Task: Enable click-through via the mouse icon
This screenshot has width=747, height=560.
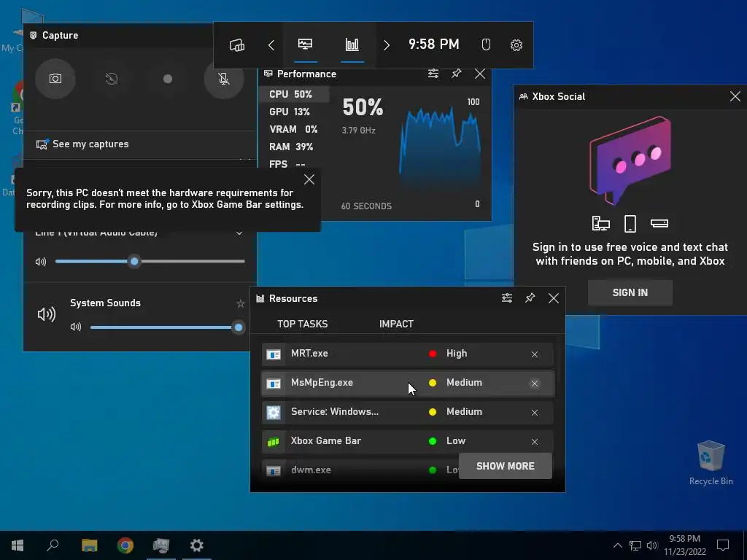Action: coord(486,44)
